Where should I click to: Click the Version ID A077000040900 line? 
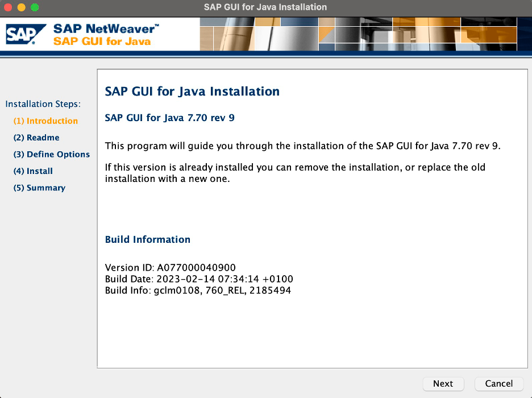171,267
